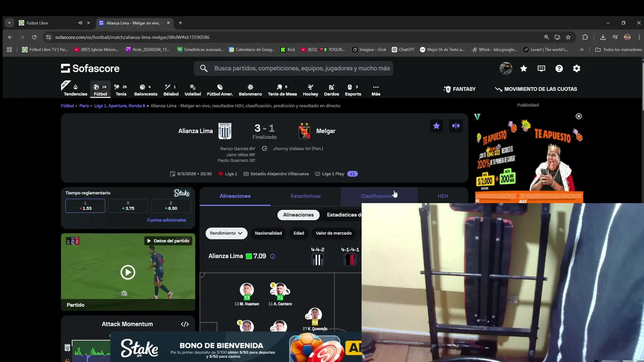Screen dimensions: 644x362
Task: Select the Tenis sport icon
Action: pyautogui.click(x=117, y=87)
